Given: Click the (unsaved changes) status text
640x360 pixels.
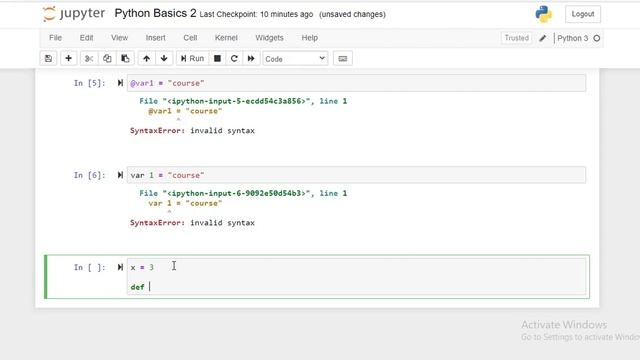Looking at the screenshot, I should (352, 14).
